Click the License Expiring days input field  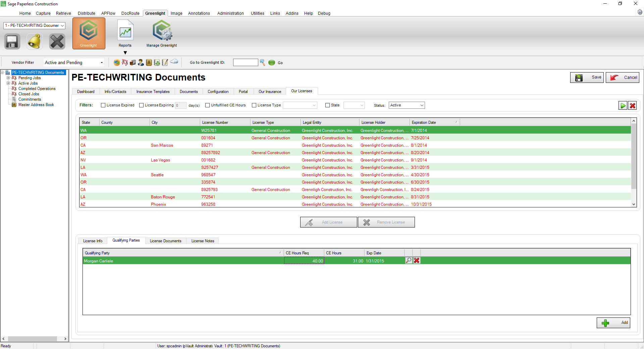[180, 105]
